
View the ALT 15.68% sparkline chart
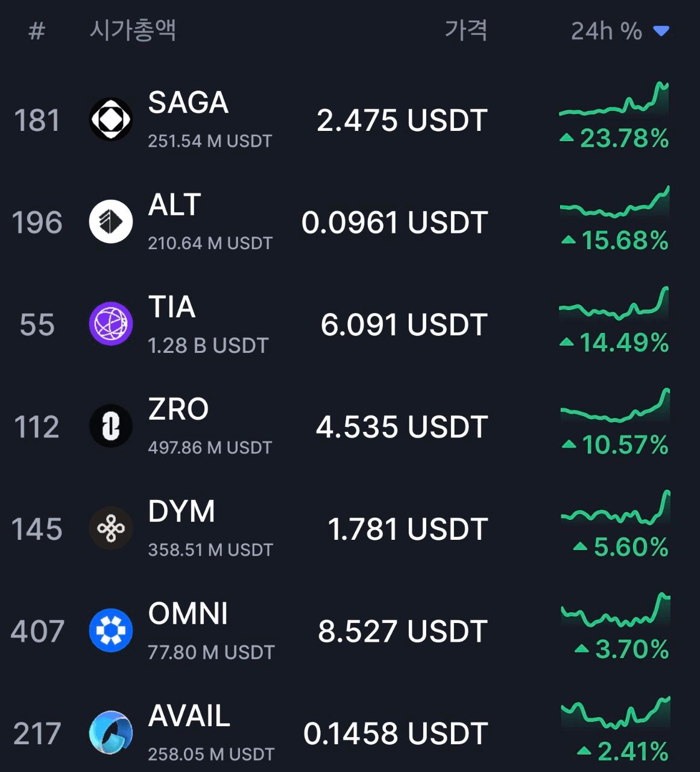click(614, 201)
